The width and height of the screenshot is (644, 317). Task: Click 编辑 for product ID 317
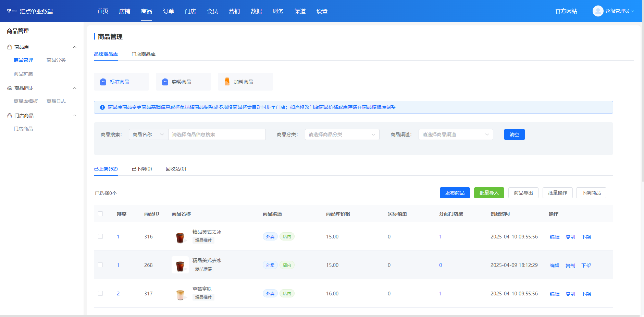(555, 294)
